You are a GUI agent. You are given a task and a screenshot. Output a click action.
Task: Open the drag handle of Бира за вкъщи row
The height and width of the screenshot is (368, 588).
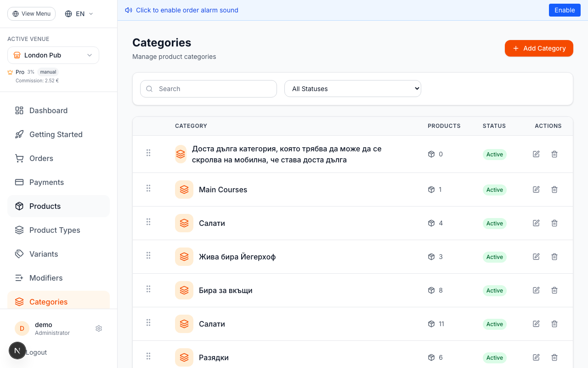tap(148, 289)
